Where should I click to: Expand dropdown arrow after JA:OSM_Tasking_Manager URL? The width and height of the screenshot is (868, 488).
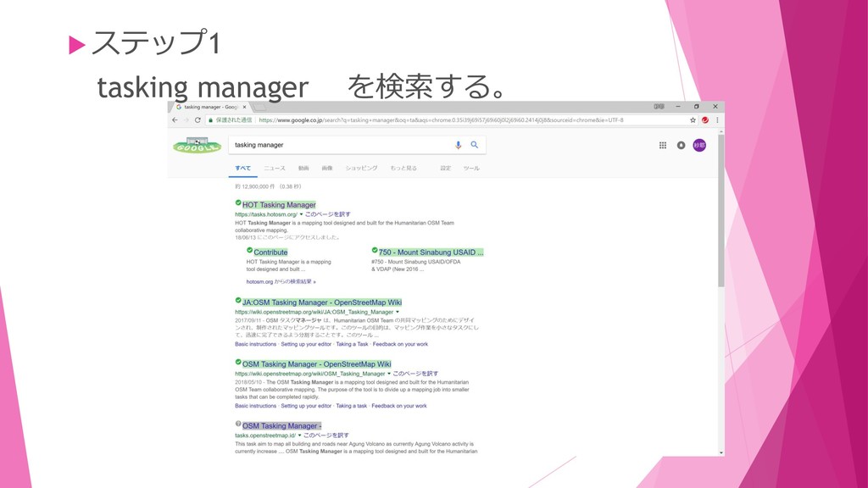coord(397,312)
